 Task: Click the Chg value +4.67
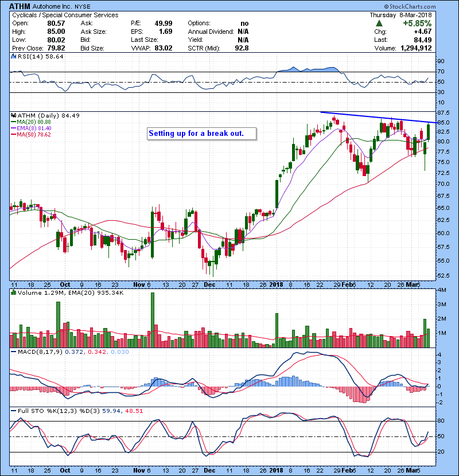point(422,32)
